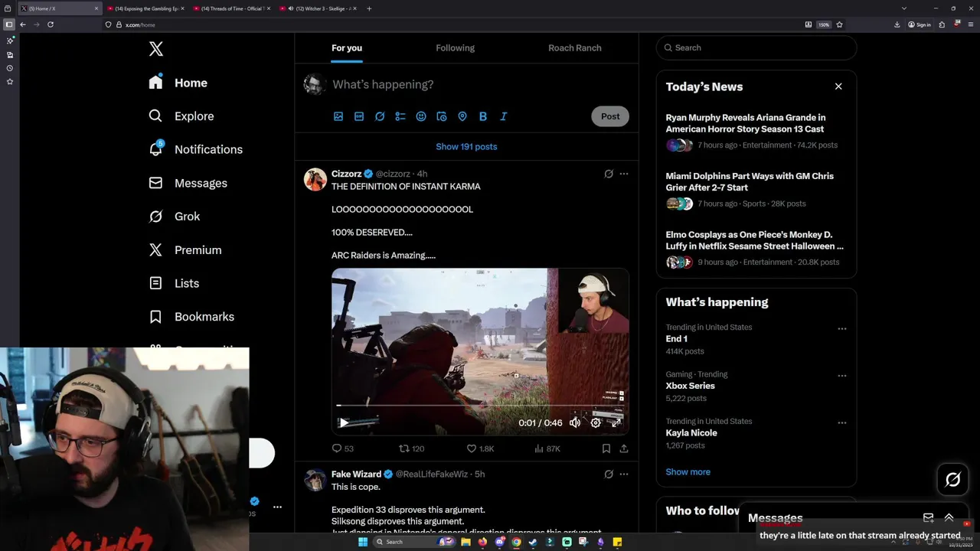
Task: Add media image to the new post
Action: coord(338,116)
